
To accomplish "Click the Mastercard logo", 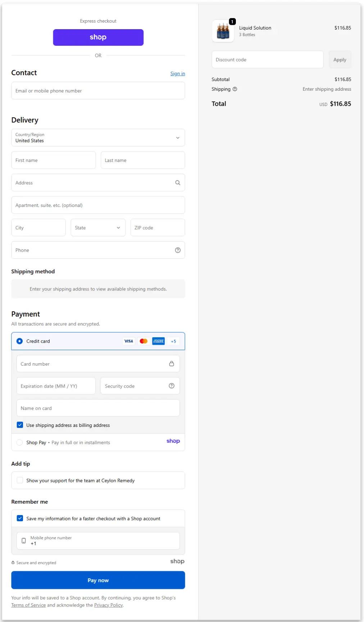I will [x=144, y=341].
